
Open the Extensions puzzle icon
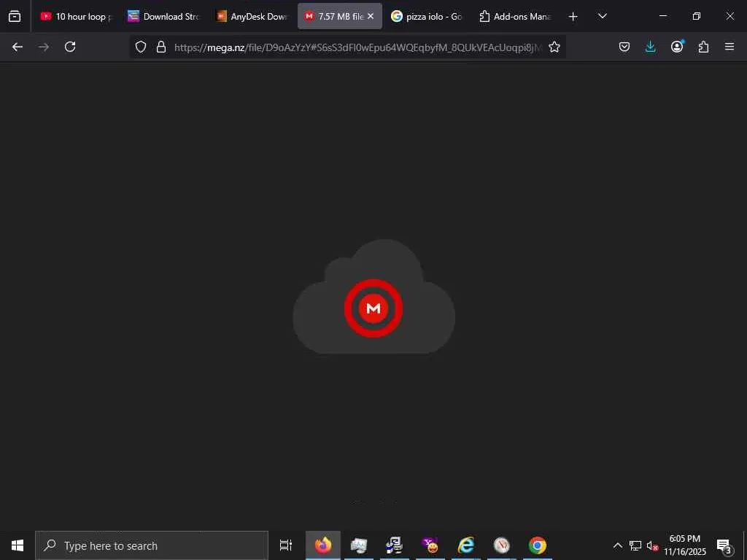[x=703, y=47]
